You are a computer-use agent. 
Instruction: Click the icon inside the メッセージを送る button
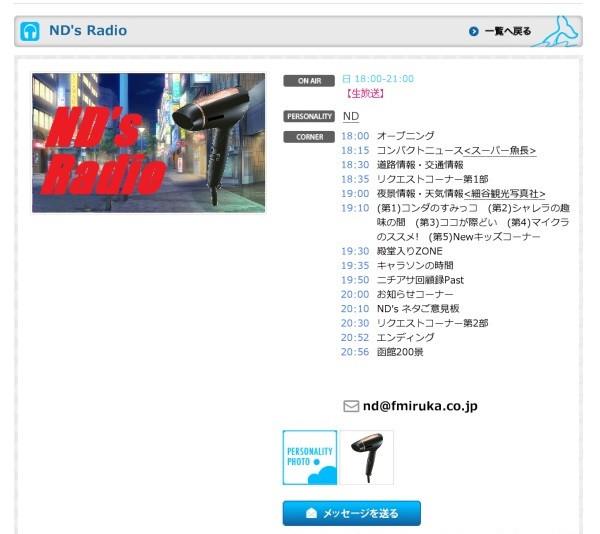click(x=311, y=513)
